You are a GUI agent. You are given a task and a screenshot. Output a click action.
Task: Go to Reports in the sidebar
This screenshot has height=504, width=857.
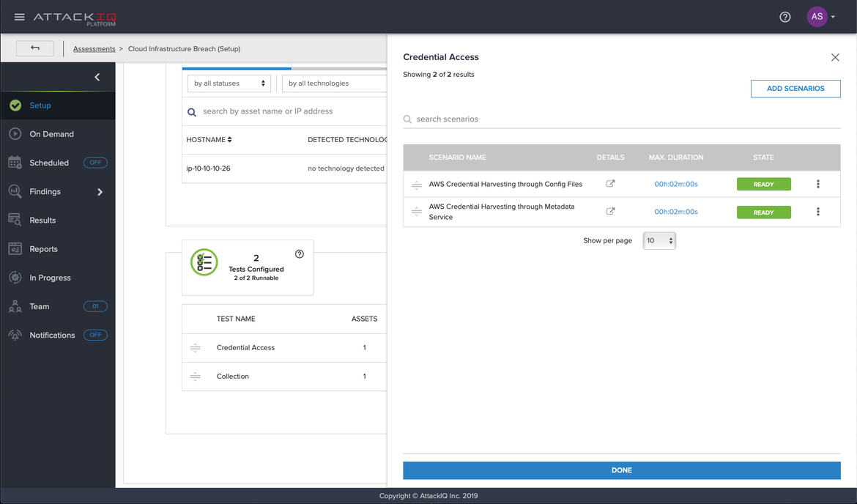coord(43,249)
